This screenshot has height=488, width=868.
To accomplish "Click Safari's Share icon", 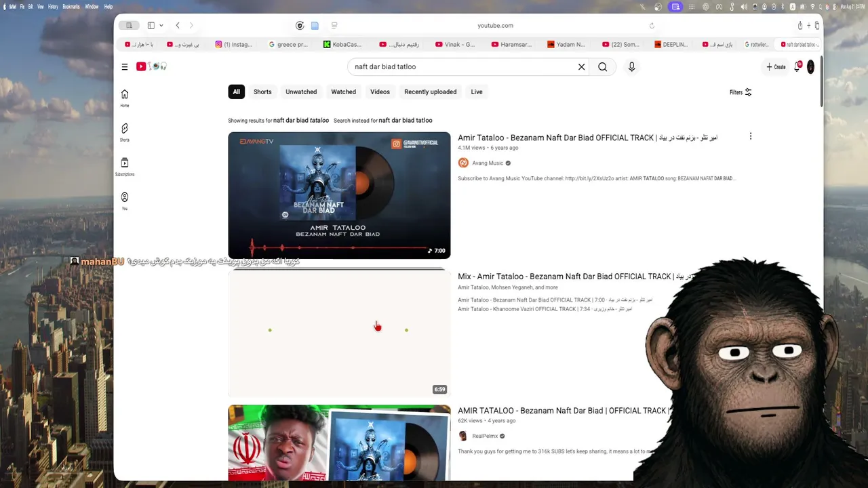I will click(x=800, y=26).
